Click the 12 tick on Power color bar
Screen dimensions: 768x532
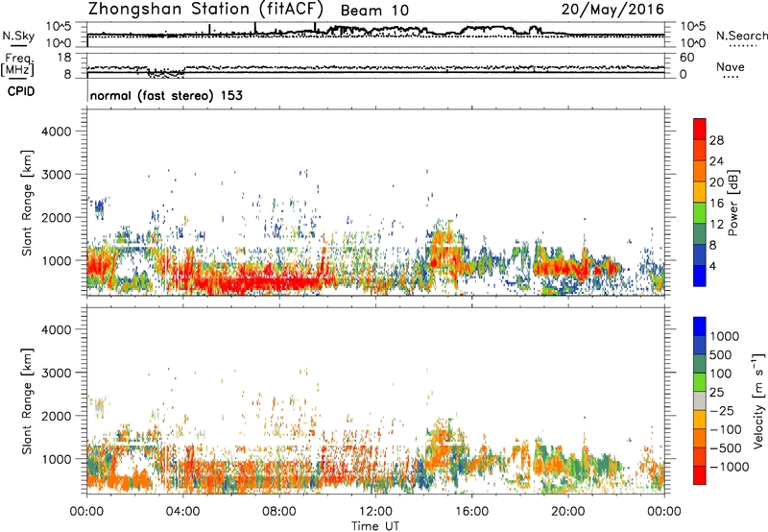[x=716, y=225]
